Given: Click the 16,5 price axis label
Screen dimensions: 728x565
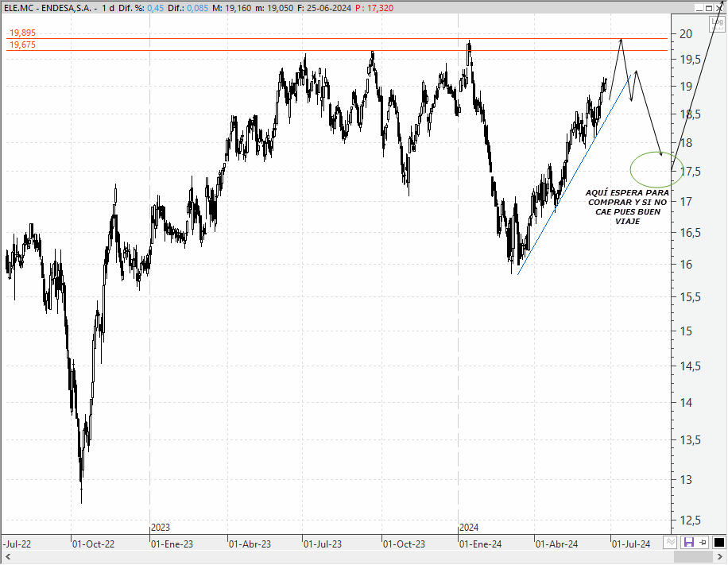Looking at the screenshot, I should (x=690, y=233).
